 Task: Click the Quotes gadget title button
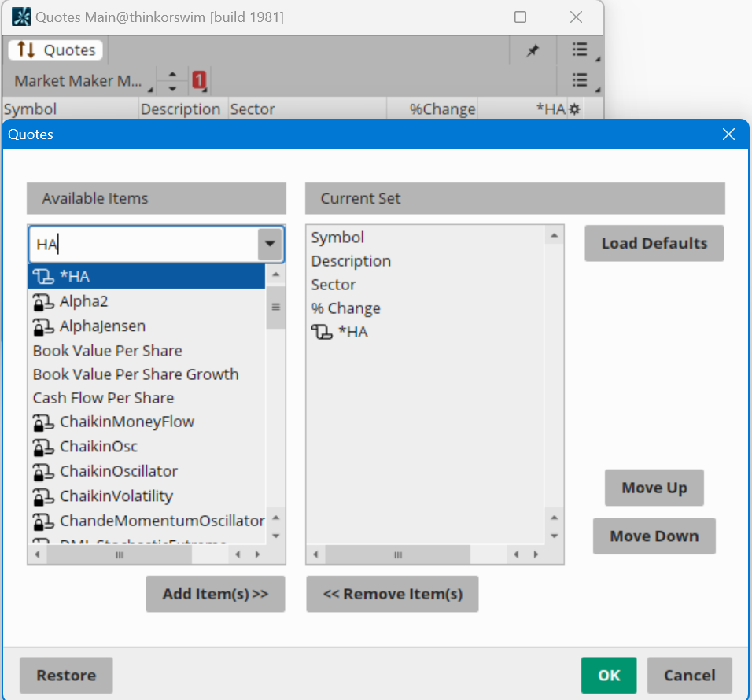point(55,50)
